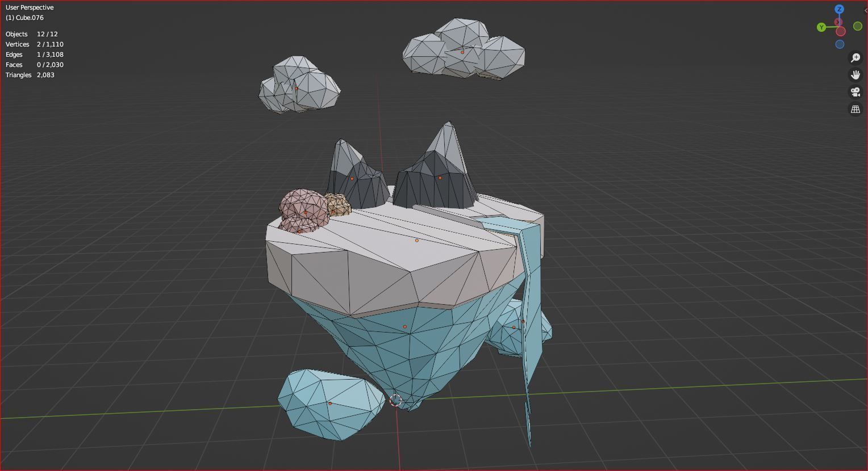Click the '(1) Cube.076' object name text

point(24,18)
